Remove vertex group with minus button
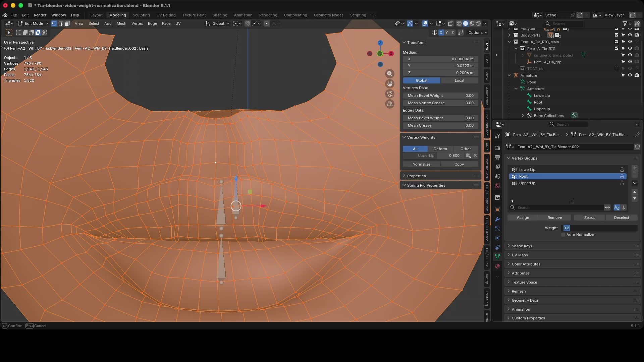The height and width of the screenshot is (362, 644). coord(635,175)
